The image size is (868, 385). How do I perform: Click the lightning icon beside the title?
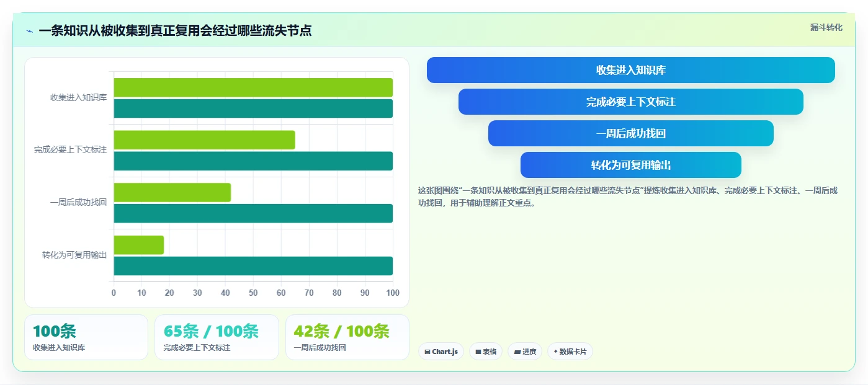coord(29,30)
